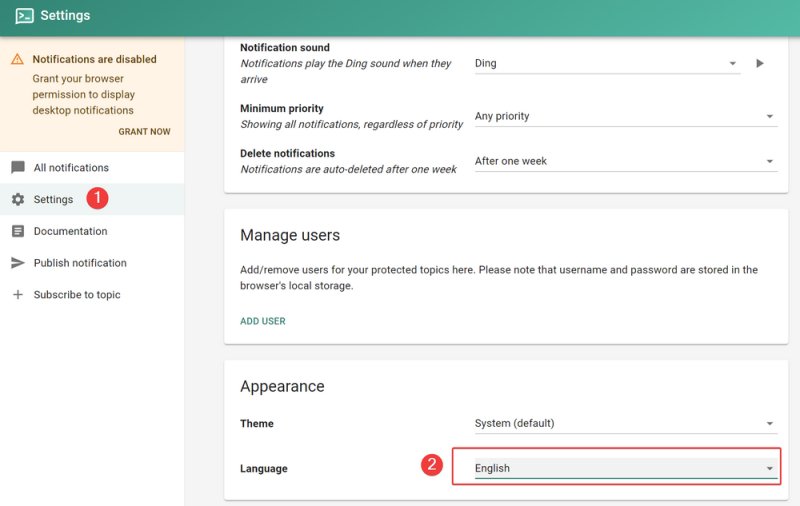
Task: Open All notifications in sidebar
Action: point(92,167)
